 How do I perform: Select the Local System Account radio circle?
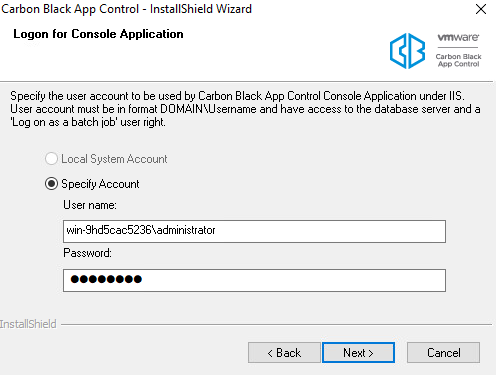51,159
